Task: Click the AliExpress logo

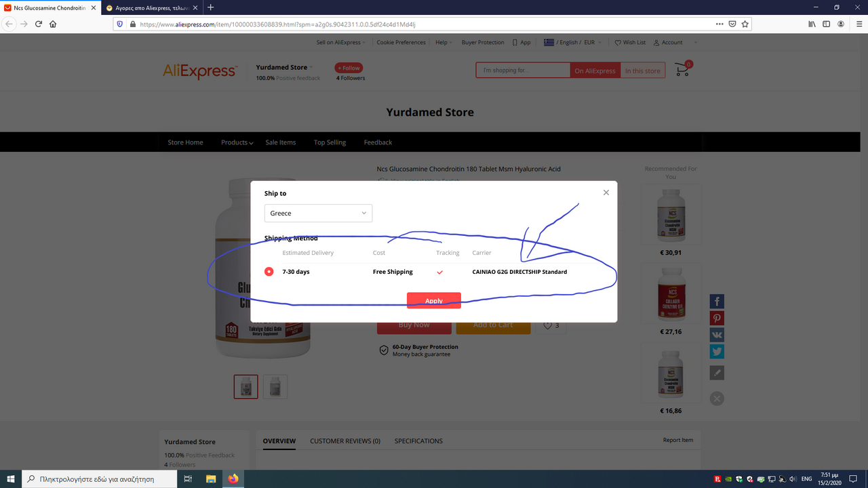Action: pyautogui.click(x=199, y=71)
